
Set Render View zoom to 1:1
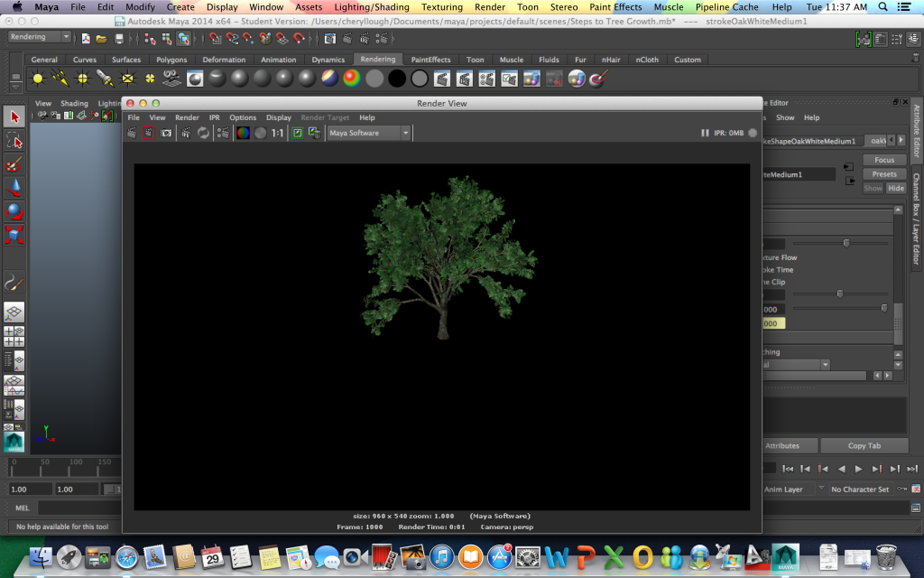click(x=276, y=132)
